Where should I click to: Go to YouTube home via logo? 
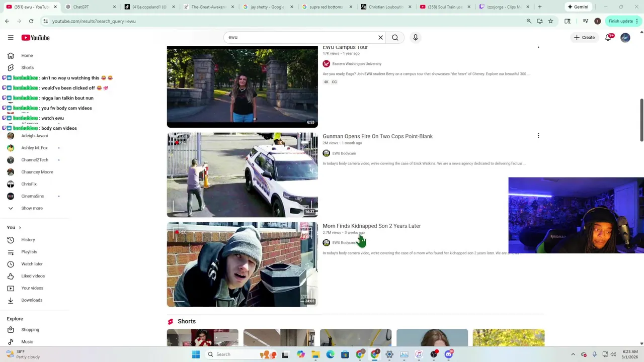(x=35, y=38)
